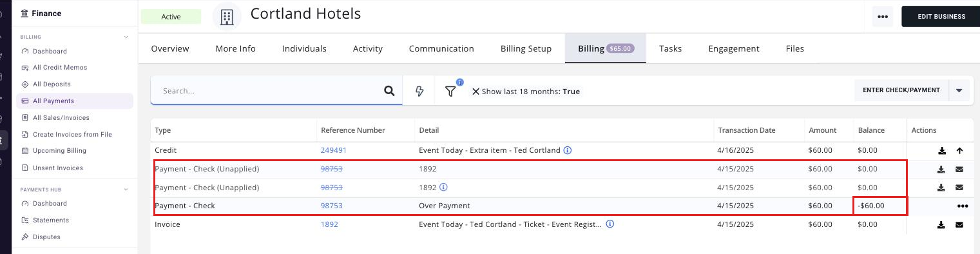Switch to the Communication tab
This screenshot has height=254, width=980.
point(441,48)
